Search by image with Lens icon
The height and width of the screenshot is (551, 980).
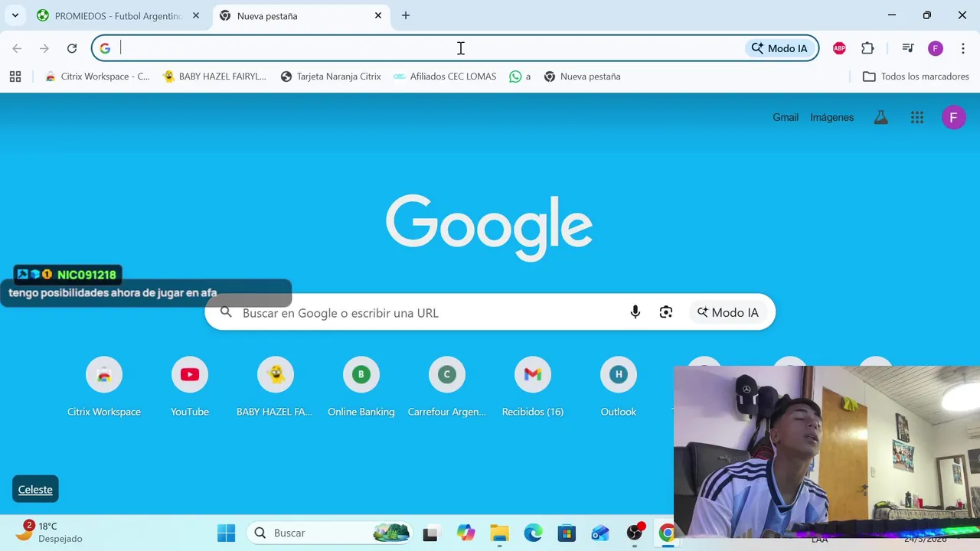pyautogui.click(x=666, y=312)
